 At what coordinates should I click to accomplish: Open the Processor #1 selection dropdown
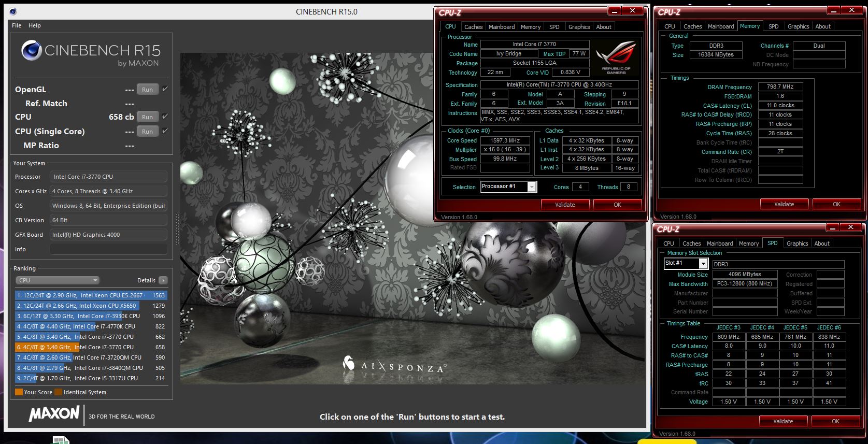[x=508, y=187]
